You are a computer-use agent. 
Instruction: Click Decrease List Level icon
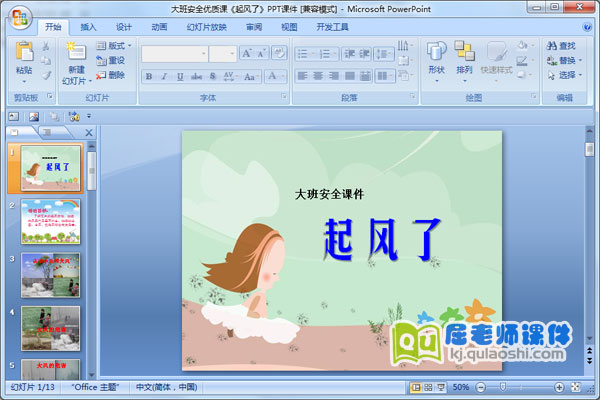[x=349, y=54]
